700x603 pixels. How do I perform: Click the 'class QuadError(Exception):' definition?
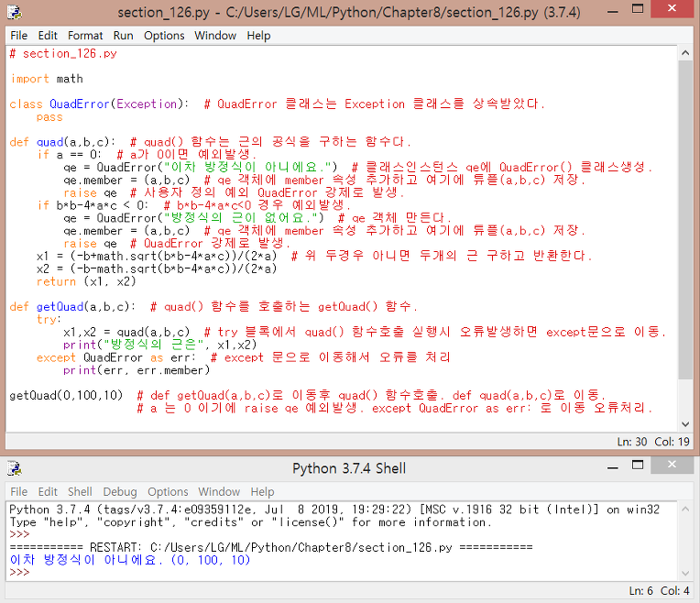tap(99, 104)
